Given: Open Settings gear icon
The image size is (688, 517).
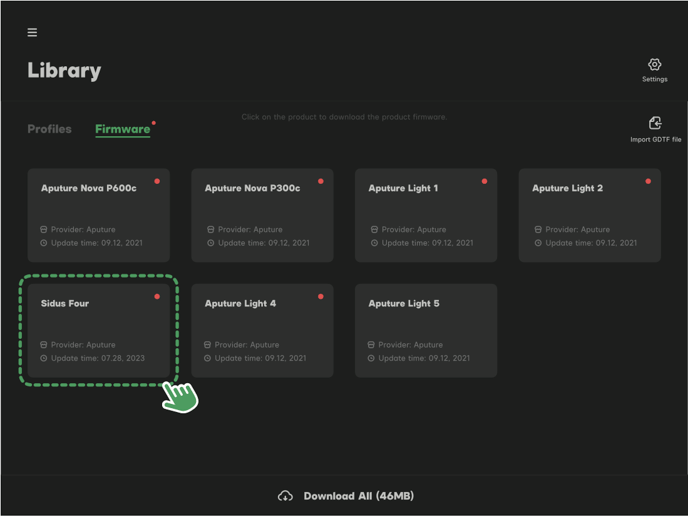Looking at the screenshot, I should coord(654,65).
